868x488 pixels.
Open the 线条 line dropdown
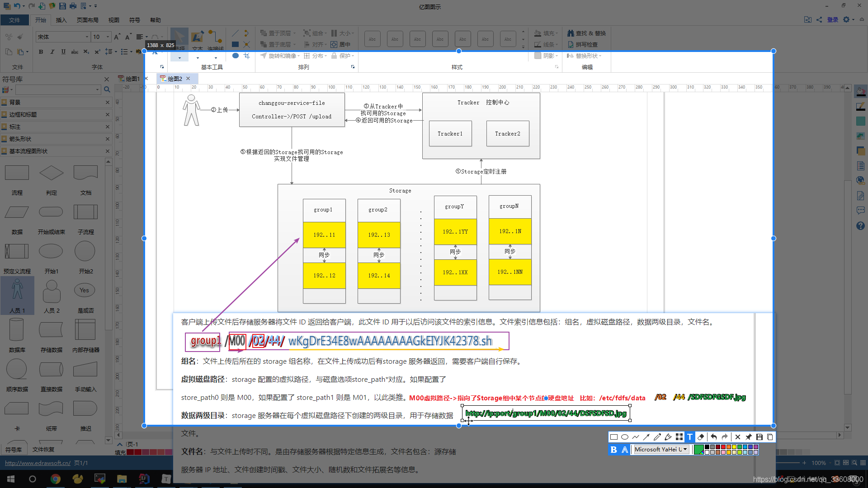(x=546, y=44)
